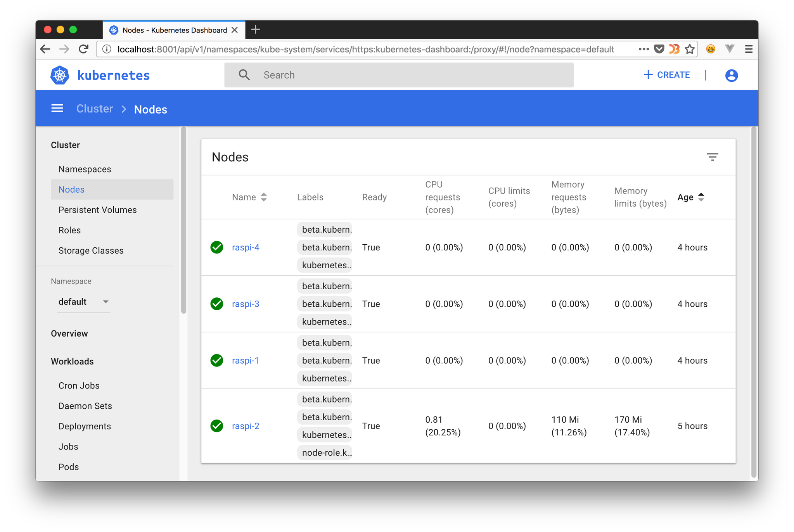The image size is (794, 532).
Task: Open Namespaces in the Cluster sidebar
Action: [85, 169]
